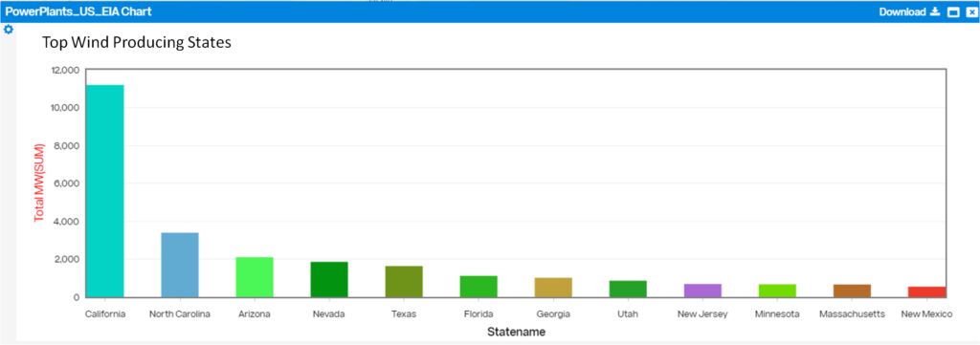Click the Texas bar in the chart
The image size is (980, 345).
coord(404,281)
